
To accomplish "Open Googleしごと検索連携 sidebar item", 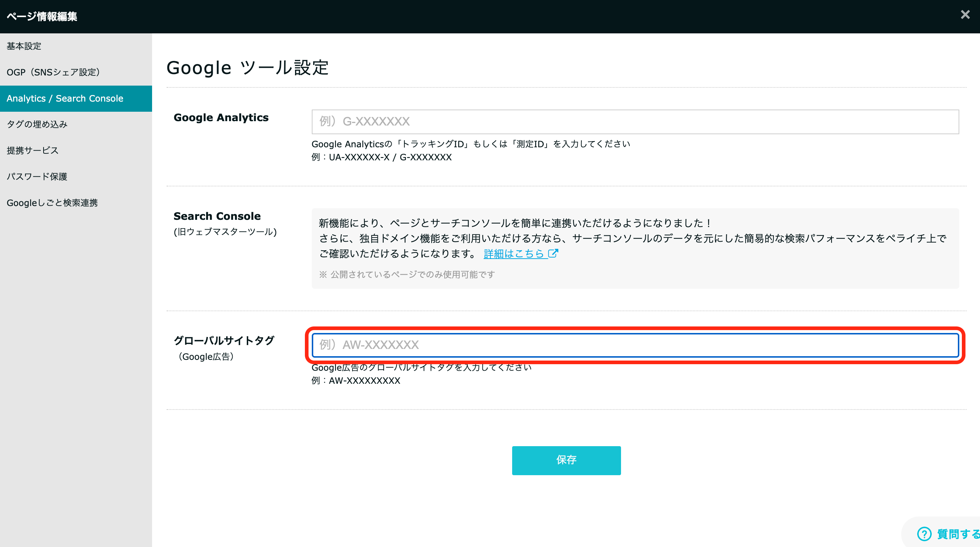I will [x=76, y=203].
